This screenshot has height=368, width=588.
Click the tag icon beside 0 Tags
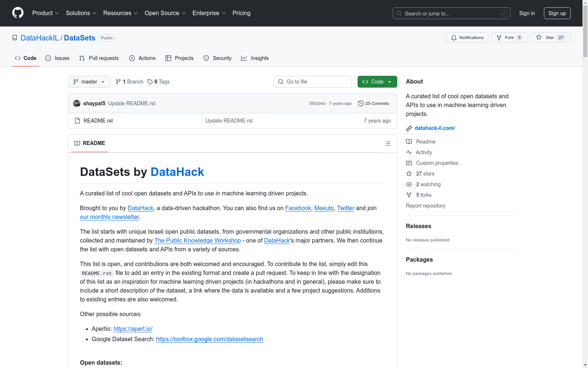[x=150, y=82]
